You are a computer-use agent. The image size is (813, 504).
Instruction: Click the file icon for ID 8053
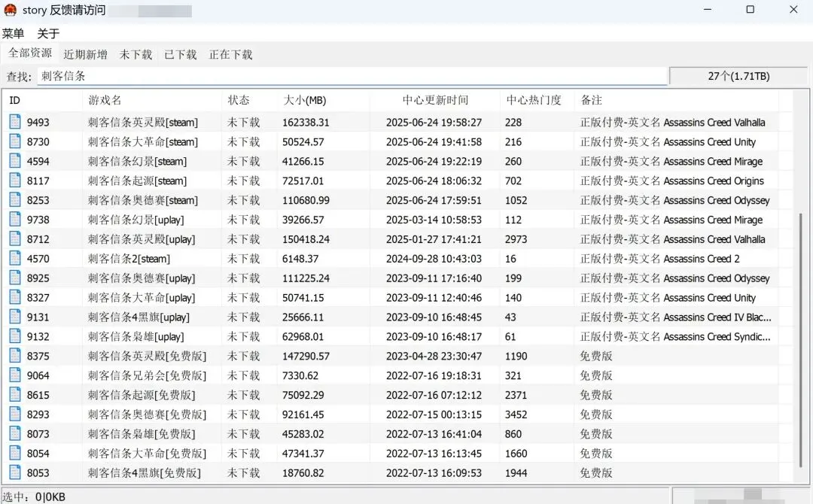pos(15,472)
